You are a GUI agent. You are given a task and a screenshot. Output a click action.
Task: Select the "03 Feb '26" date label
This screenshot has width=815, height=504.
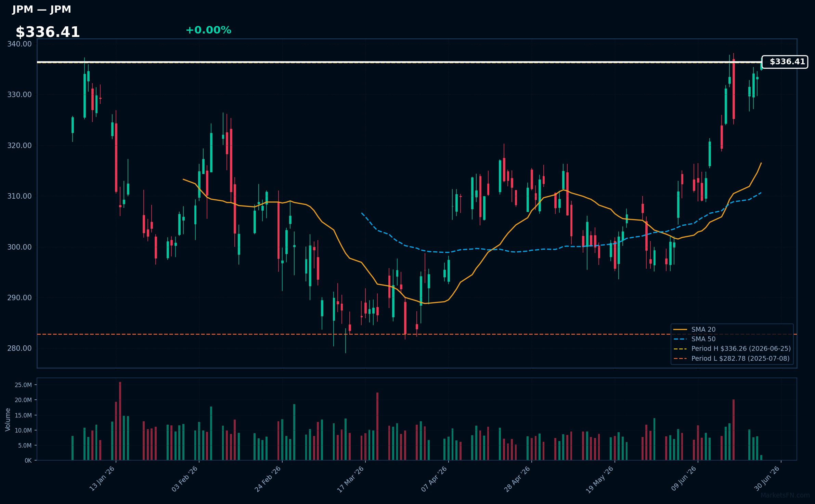click(185, 479)
